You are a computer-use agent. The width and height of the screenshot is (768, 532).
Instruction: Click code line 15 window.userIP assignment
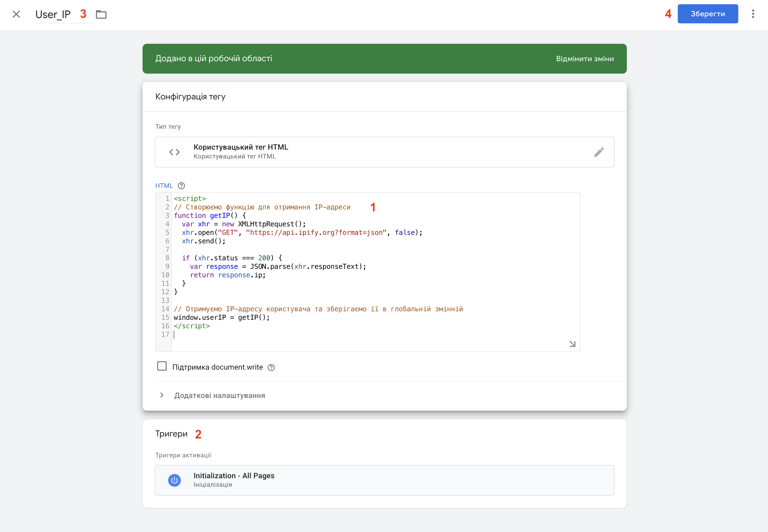222,318
